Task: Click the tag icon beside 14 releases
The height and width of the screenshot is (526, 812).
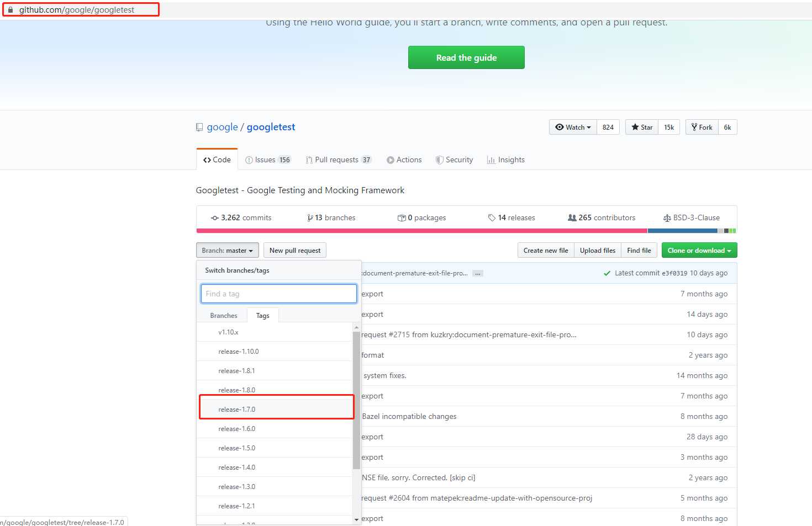Action: point(492,217)
